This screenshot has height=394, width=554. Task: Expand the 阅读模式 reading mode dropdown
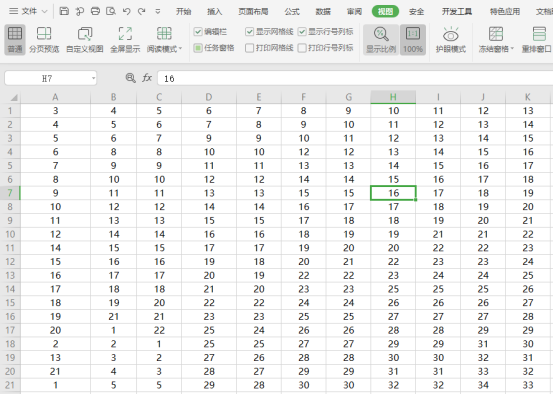click(180, 48)
